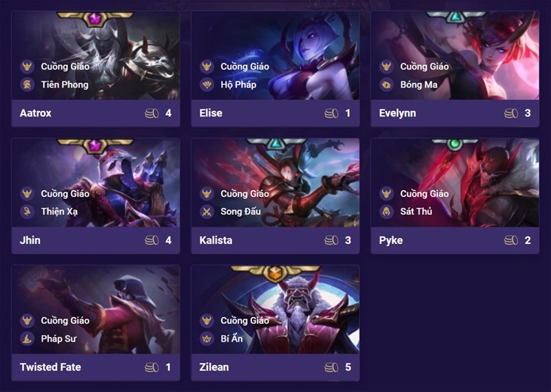551x392 pixels.
Task: Click the Thiện Xạ trait icon on Jhin
Action: point(27,212)
